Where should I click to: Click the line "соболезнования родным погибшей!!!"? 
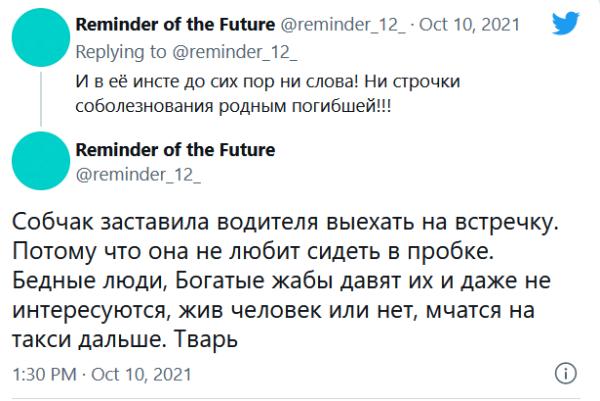233,106
